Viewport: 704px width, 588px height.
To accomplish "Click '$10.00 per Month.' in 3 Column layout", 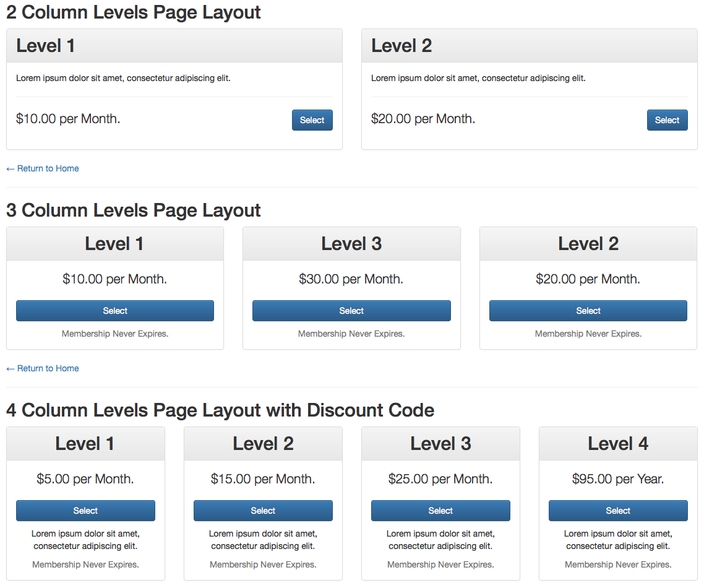I will coord(115,279).
